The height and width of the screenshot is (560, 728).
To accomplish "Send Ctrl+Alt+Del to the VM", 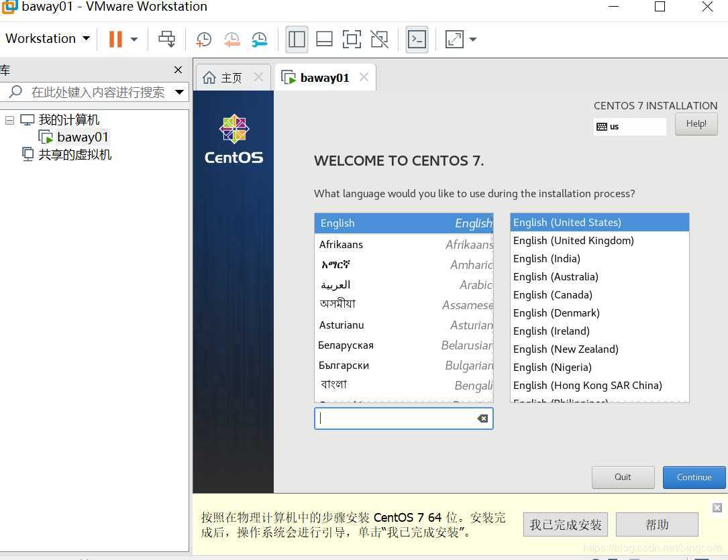I will coord(166,39).
